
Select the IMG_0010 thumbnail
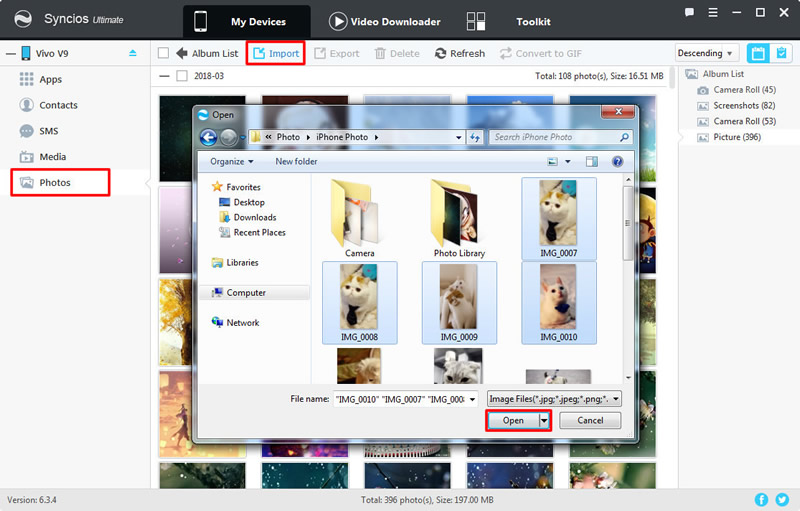pos(559,303)
